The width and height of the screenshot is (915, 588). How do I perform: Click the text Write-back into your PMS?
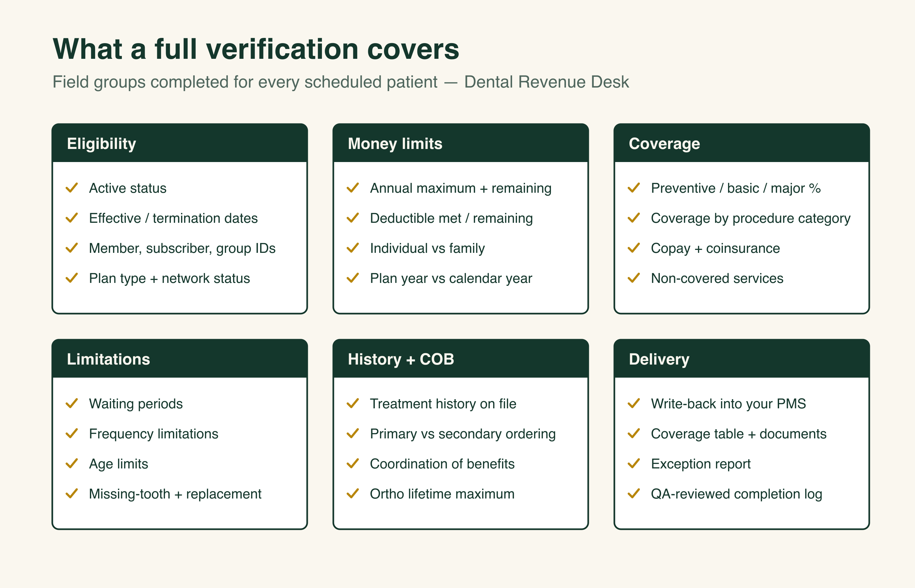click(x=729, y=404)
